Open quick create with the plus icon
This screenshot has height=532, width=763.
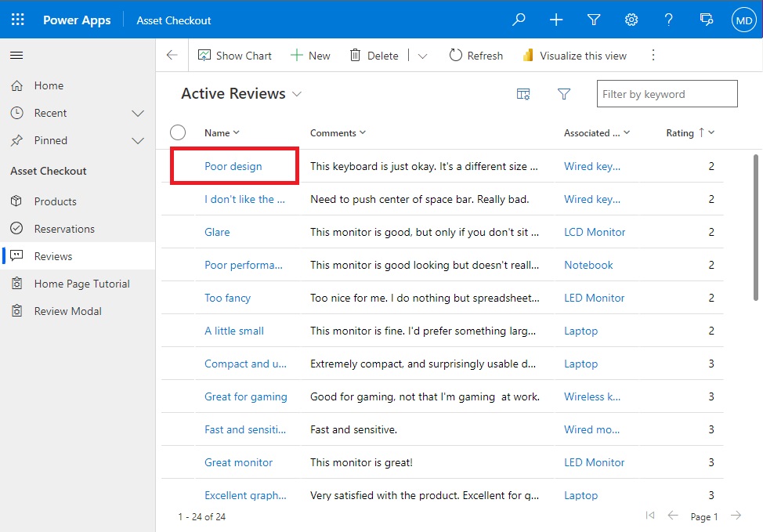pyautogui.click(x=556, y=19)
